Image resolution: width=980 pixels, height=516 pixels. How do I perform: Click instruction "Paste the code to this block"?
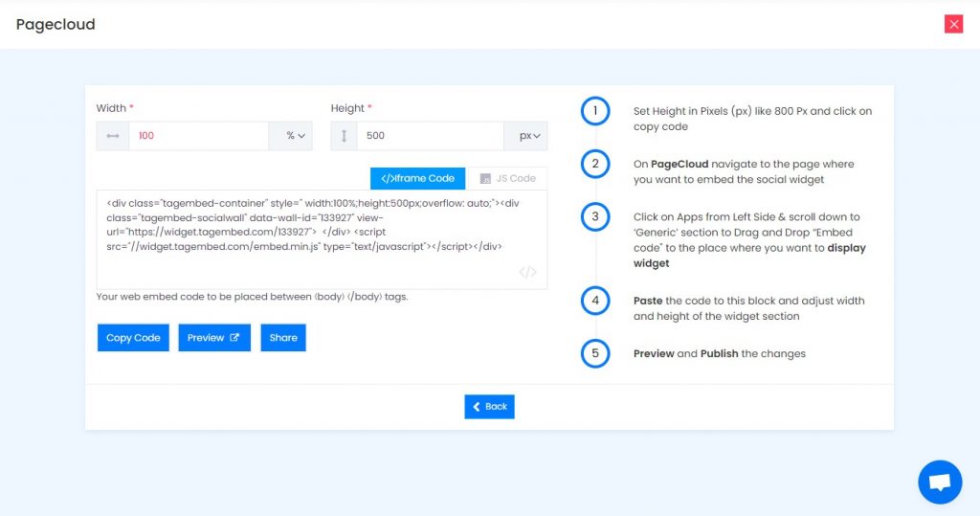point(748,308)
